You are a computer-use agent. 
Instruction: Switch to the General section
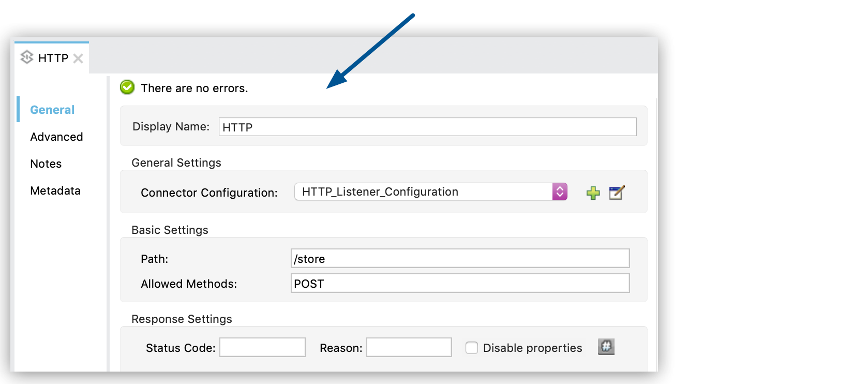tap(52, 110)
